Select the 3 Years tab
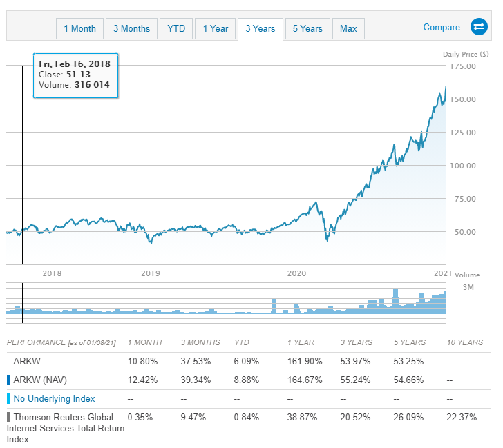 point(260,29)
